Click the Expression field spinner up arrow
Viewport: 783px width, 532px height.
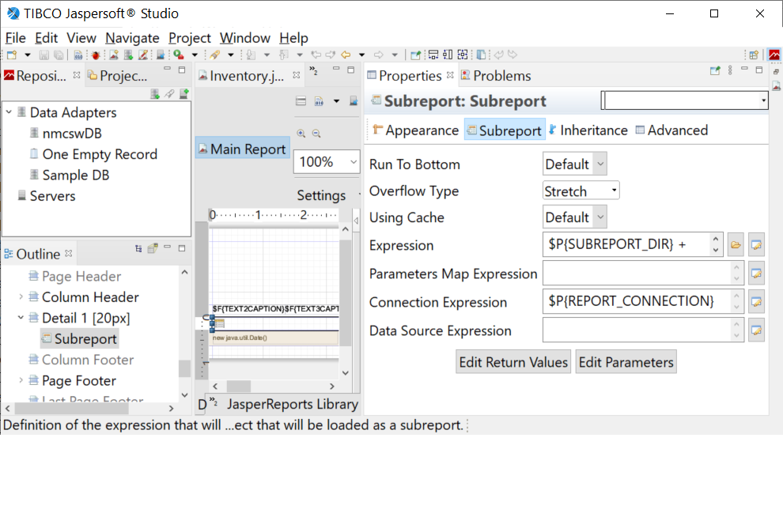click(x=716, y=240)
